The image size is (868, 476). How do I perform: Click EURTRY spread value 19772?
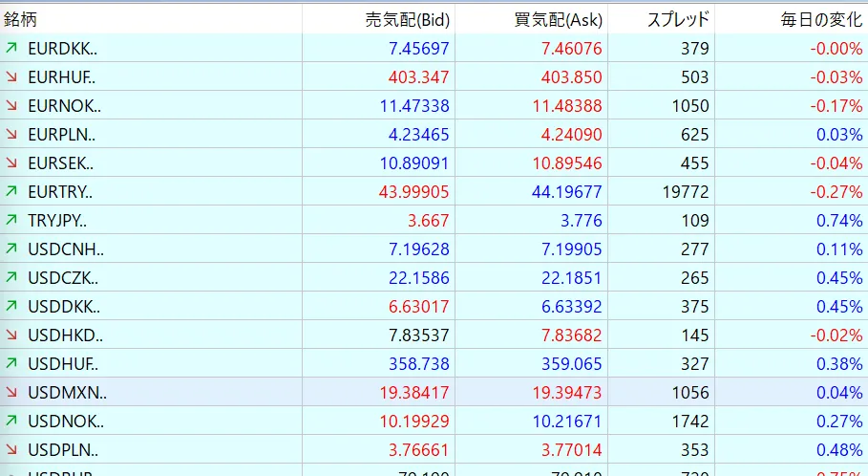coord(686,192)
